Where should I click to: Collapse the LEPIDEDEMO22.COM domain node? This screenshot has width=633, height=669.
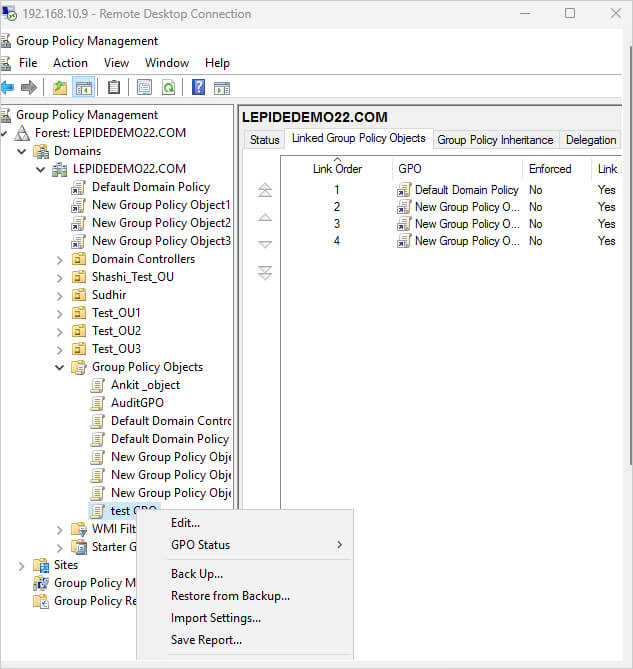41,169
